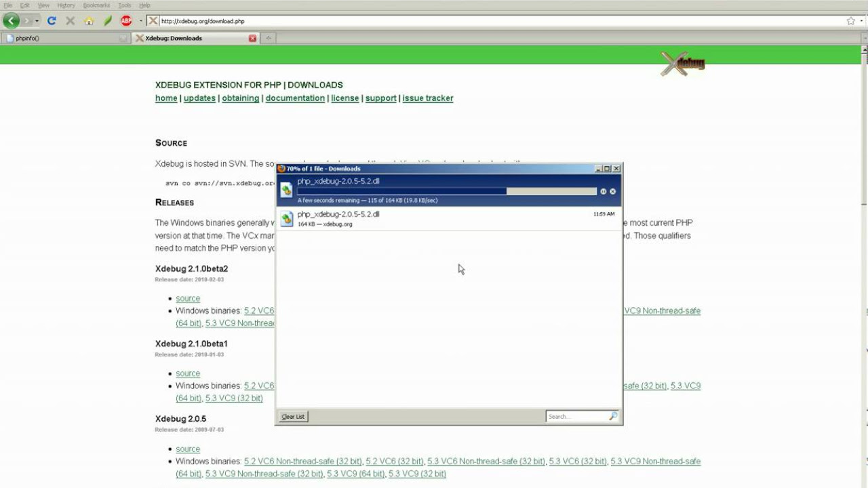Image resolution: width=868 pixels, height=488 pixels.
Task: Open the Bookmarks menu
Action: [96, 5]
